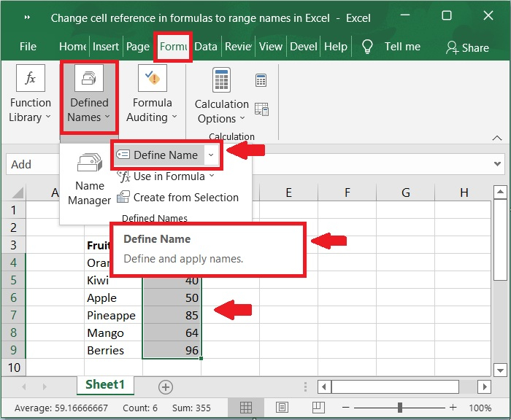Screen dimensions: 511x420
Task: Open the Data tab
Action: point(205,46)
